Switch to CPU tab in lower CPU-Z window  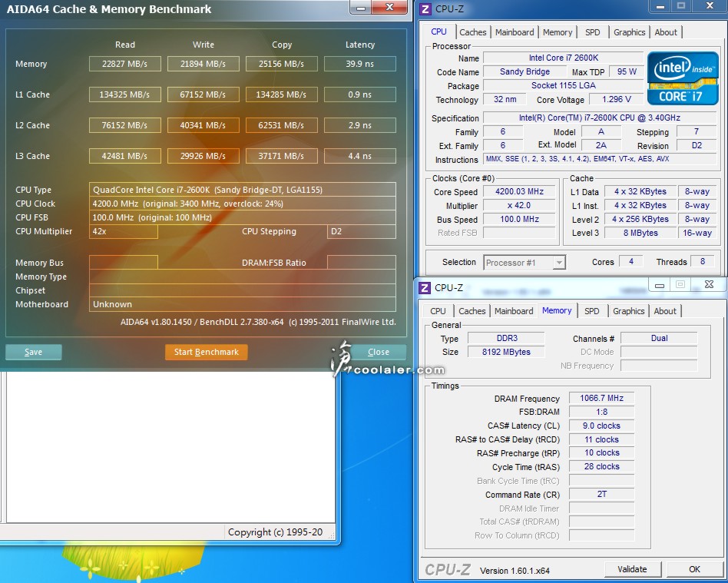tap(438, 311)
